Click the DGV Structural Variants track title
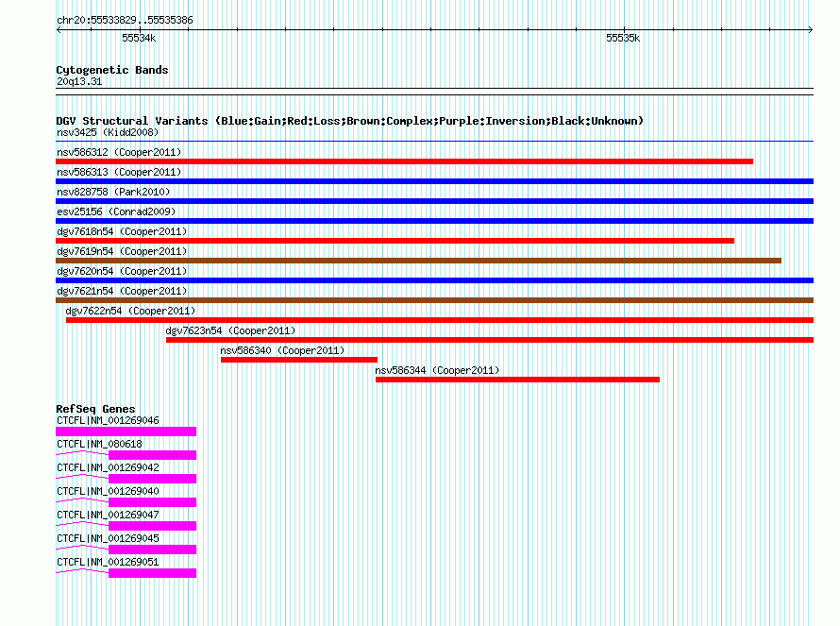 (350, 121)
